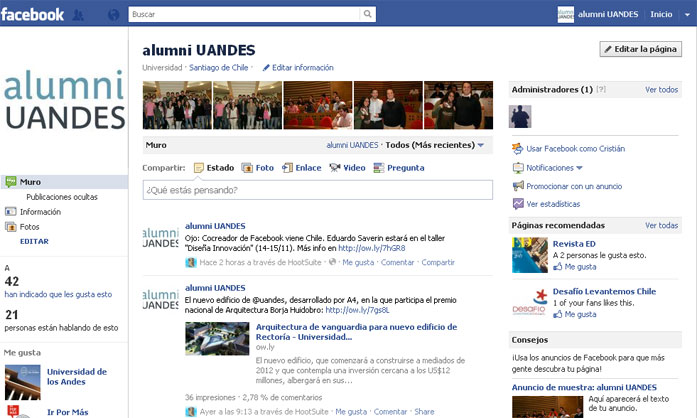
Task: Open the http://ow.ly/7gs8L link
Action: tap(357, 310)
